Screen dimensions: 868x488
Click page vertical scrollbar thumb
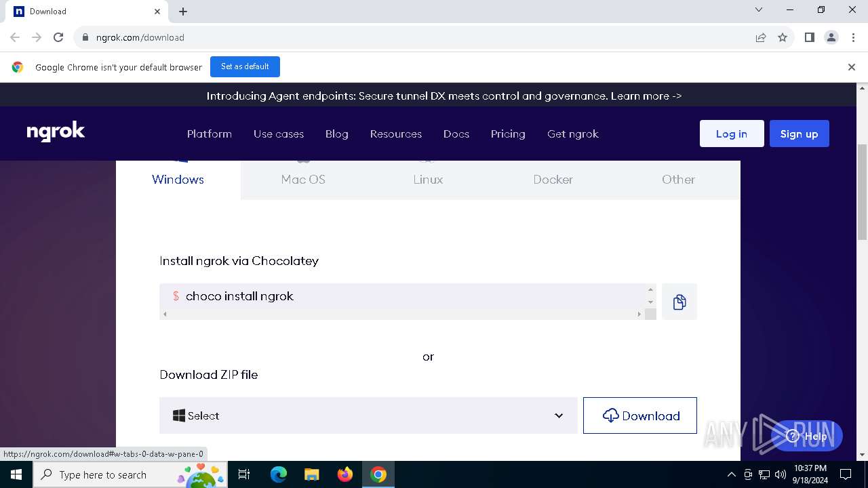[863, 192]
